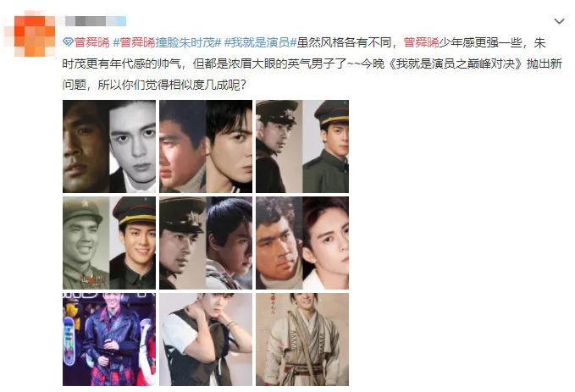575x392 pixels.
Task: Open the photo of man holding a cap
Action: pos(206,340)
